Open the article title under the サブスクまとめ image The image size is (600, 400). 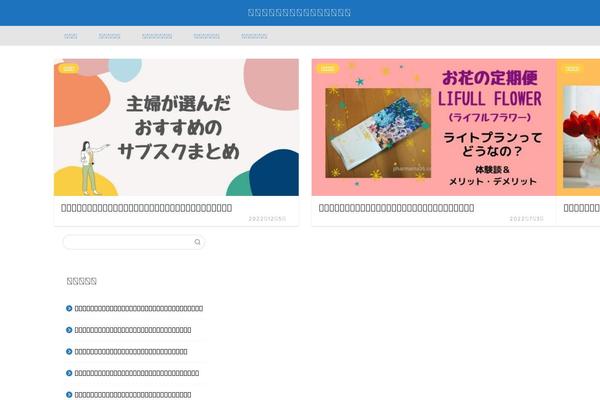point(147,208)
